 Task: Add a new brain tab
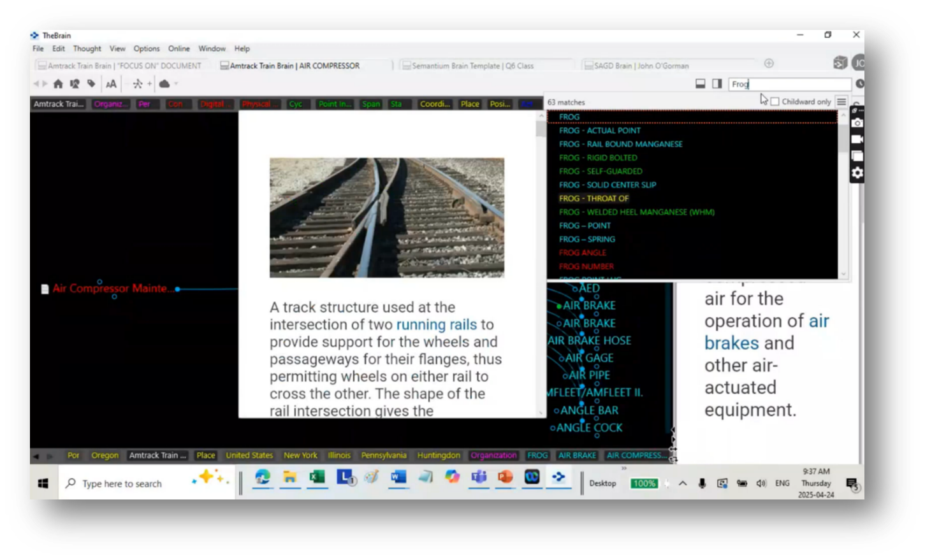click(x=769, y=63)
